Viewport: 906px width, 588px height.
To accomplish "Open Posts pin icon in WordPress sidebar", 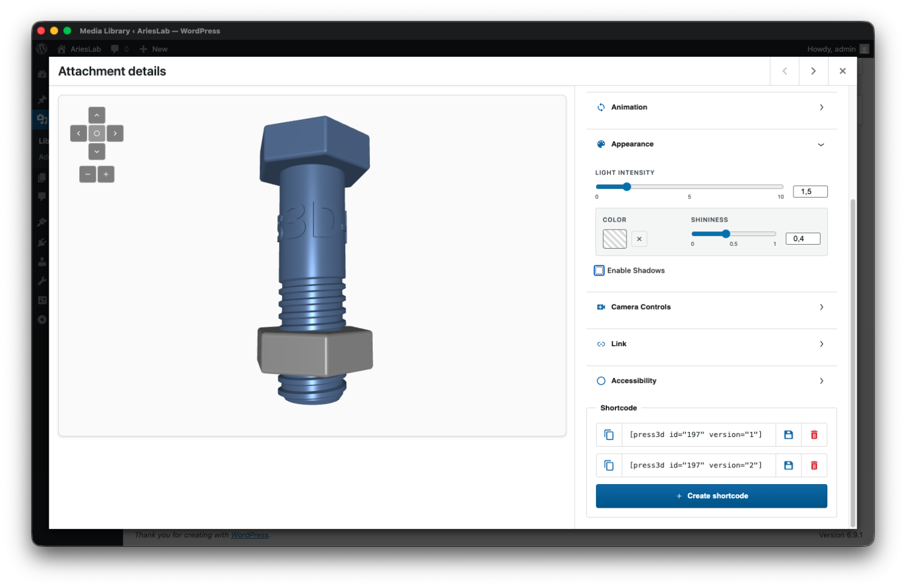I will point(42,100).
